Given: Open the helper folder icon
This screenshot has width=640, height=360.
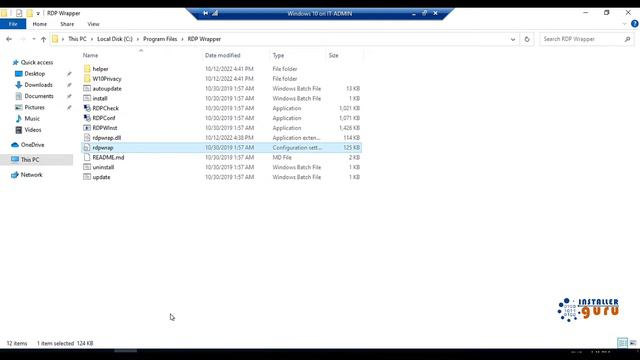Looking at the screenshot, I should pos(87,69).
